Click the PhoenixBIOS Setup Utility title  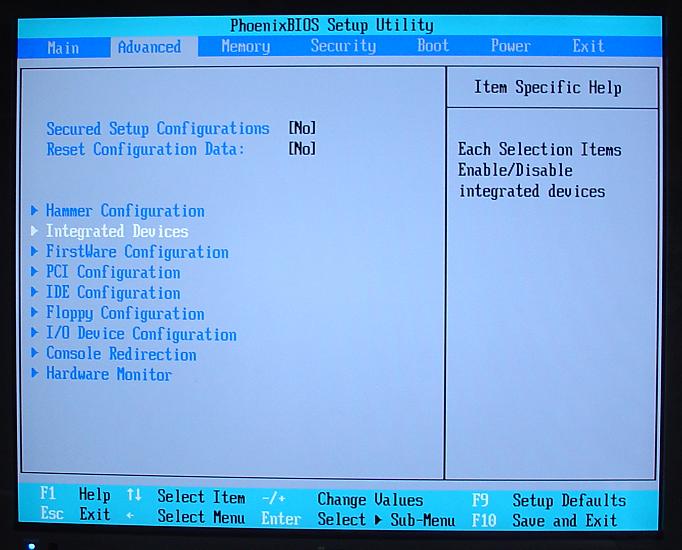tap(332, 25)
